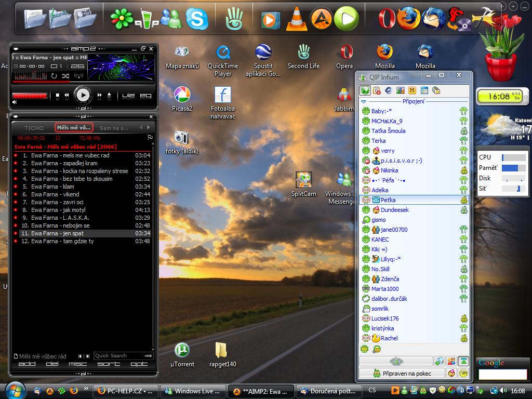532x399 pixels.
Task: Click the 'Připraven na pokec' status button
Action: point(402,373)
